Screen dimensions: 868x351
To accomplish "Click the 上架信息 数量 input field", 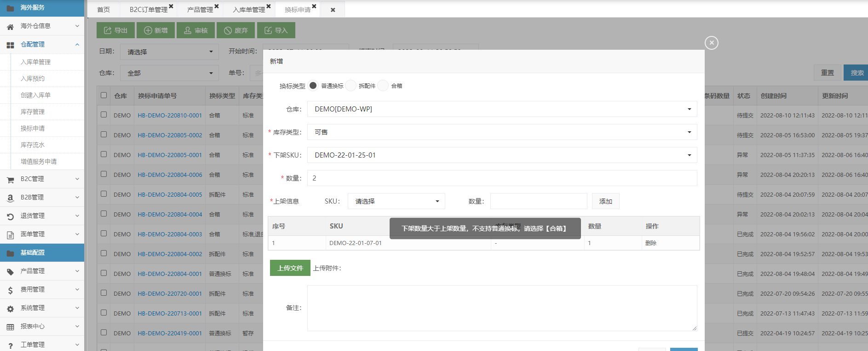I will 539,201.
